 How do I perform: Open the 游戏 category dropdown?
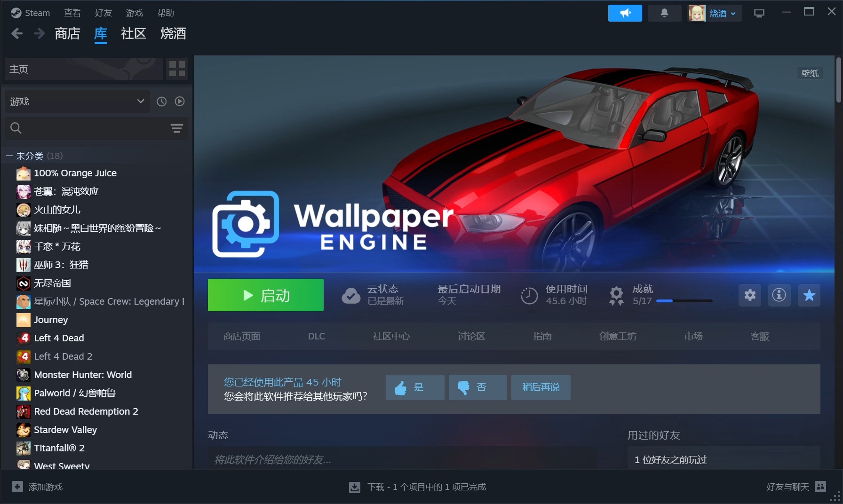pyautogui.click(x=77, y=102)
